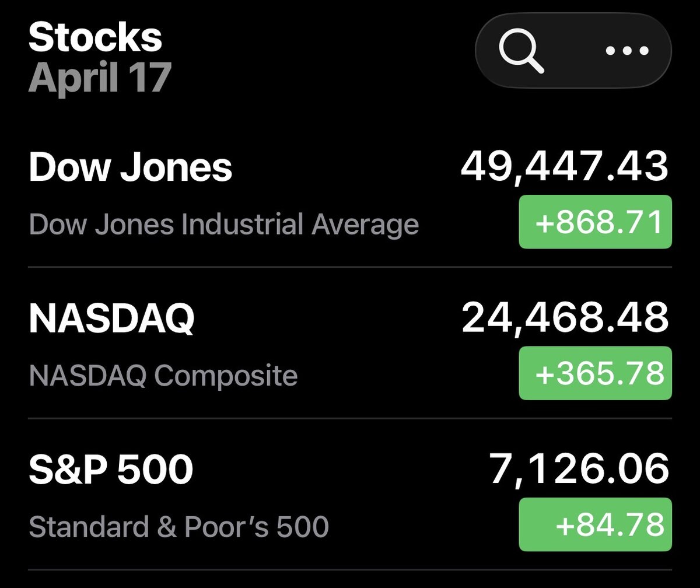700x588 pixels.
Task: Click the divider line below Dow Jones row
Action: coord(350,267)
